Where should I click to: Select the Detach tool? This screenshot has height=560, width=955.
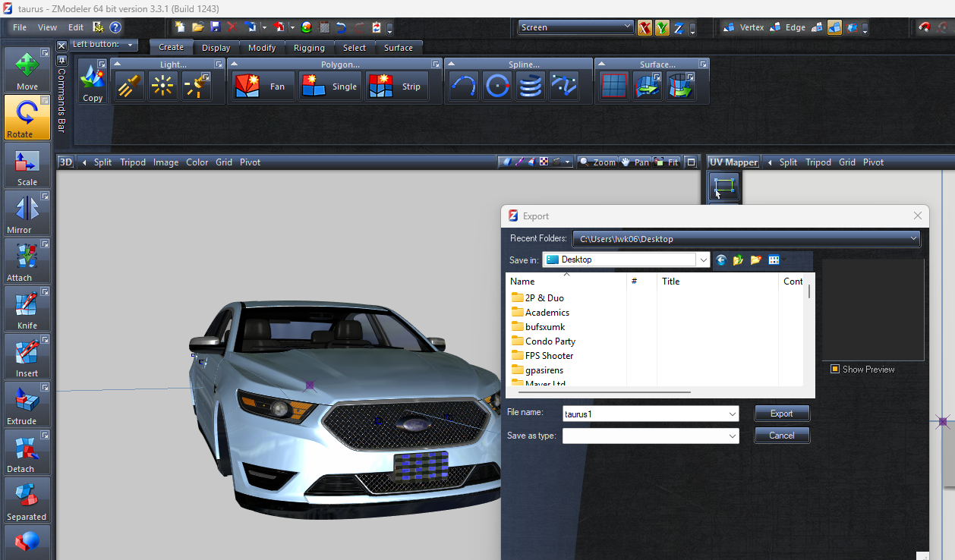[27, 453]
